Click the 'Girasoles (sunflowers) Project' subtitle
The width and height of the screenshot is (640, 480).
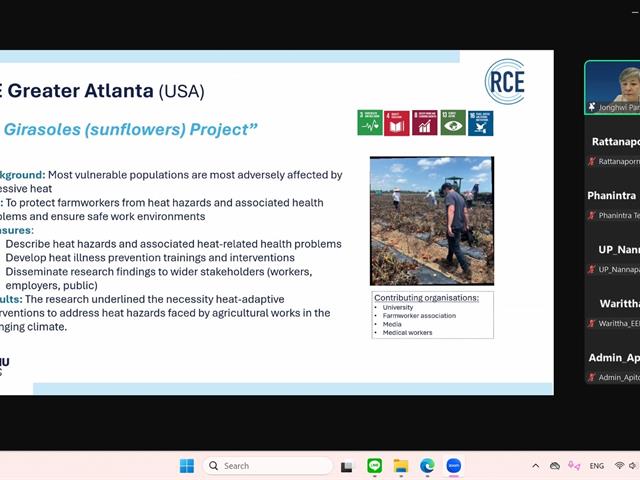[x=131, y=129]
